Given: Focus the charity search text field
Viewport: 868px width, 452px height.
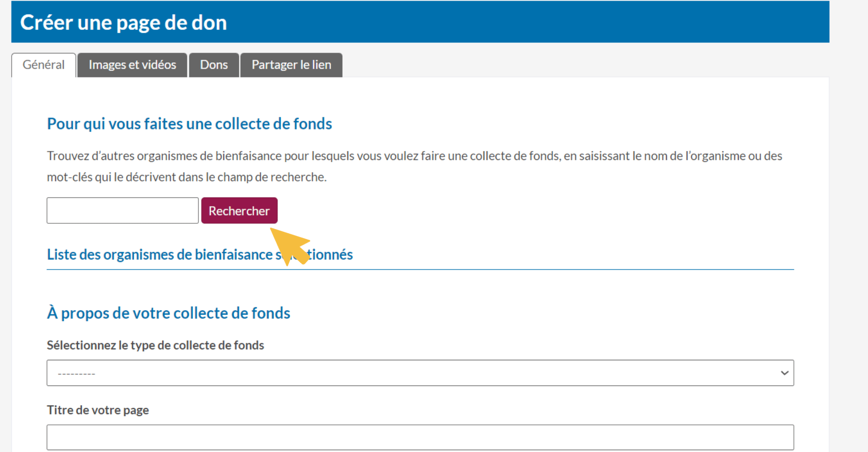Looking at the screenshot, I should (x=123, y=211).
